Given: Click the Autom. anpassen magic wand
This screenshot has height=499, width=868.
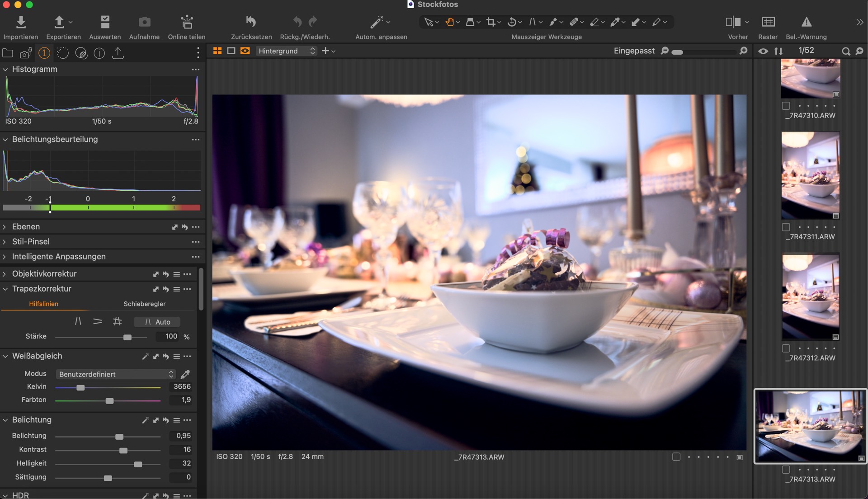Looking at the screenshot, I should coord(376,22).
